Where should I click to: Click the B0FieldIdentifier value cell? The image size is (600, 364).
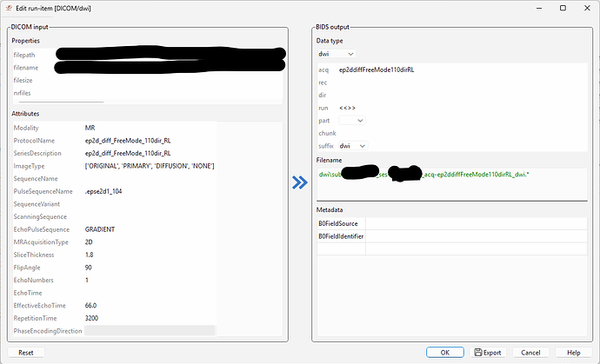477,236
